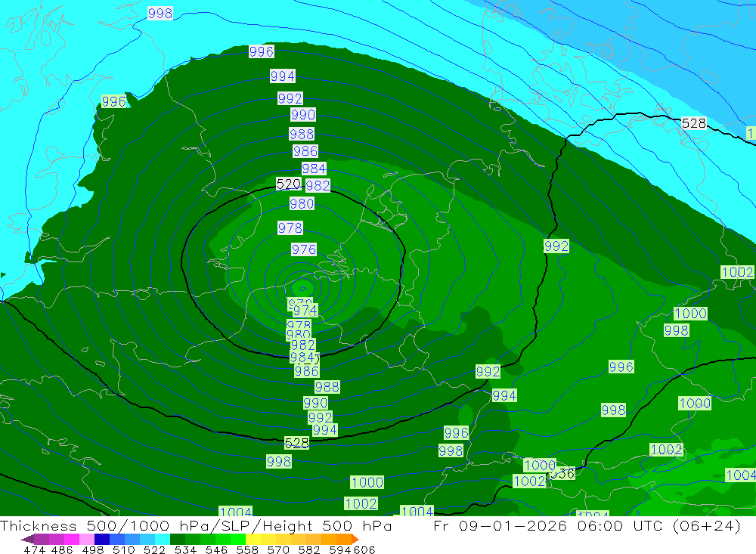756x554 pixels.
Task: Click the black 520 height contour label
Action: (288, 184)
